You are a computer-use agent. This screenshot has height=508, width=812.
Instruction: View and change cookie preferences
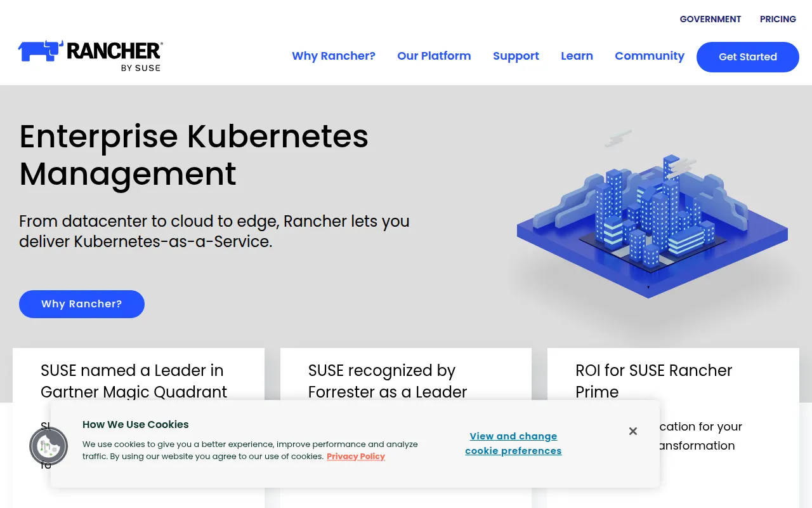click(513, 443)
